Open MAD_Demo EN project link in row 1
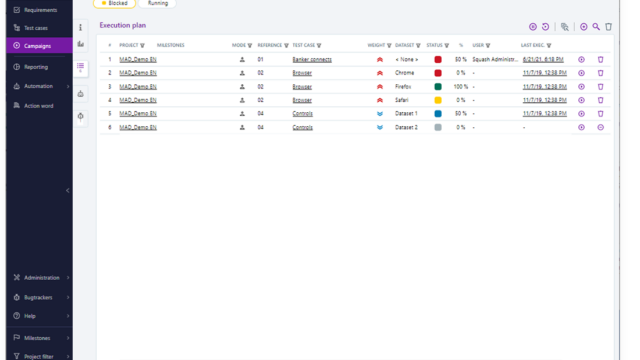Image resolution: width=640 pixels, height=360 pixels. (138, 60)
